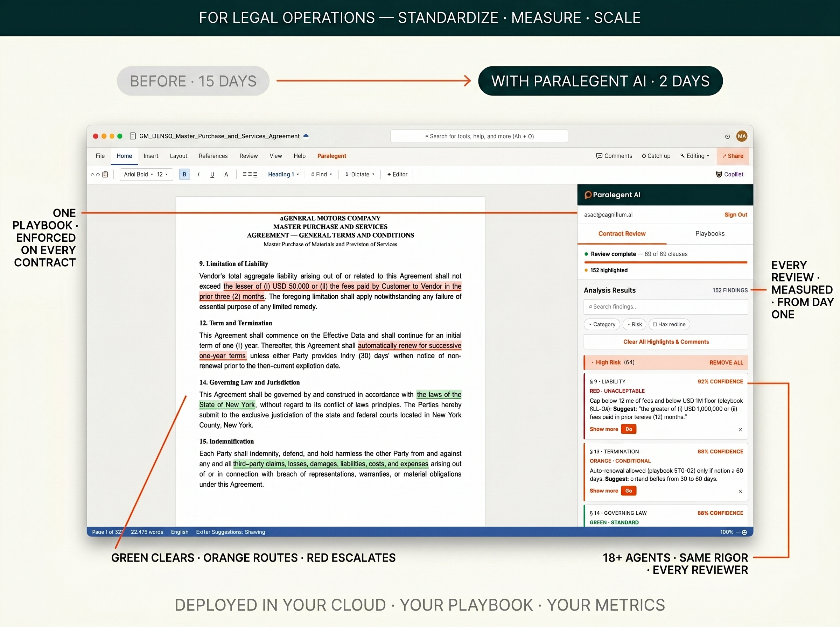Screen dimensions: 840x627
Task: Show more on the Termination finding
Action: pos(603,491)
